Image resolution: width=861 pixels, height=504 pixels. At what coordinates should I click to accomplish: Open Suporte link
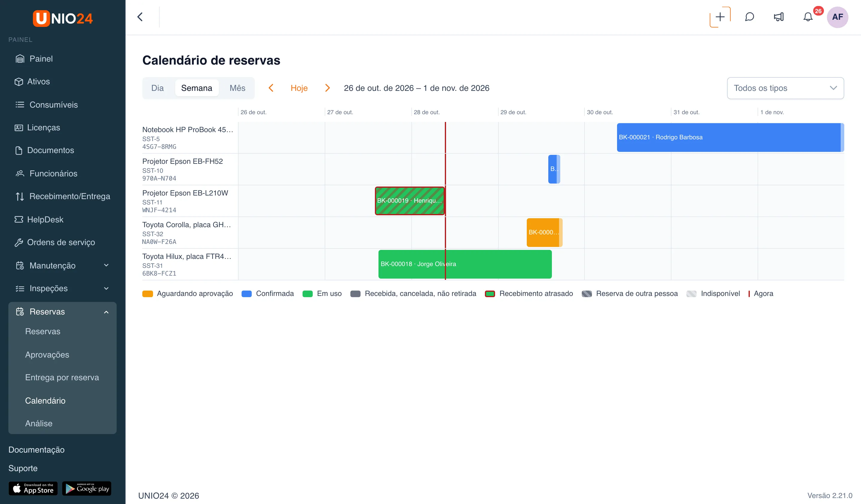[x=23, y=468]
